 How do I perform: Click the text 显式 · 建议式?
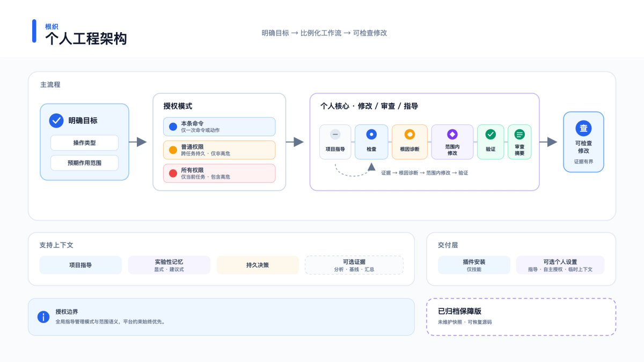[x=169, y=269]
